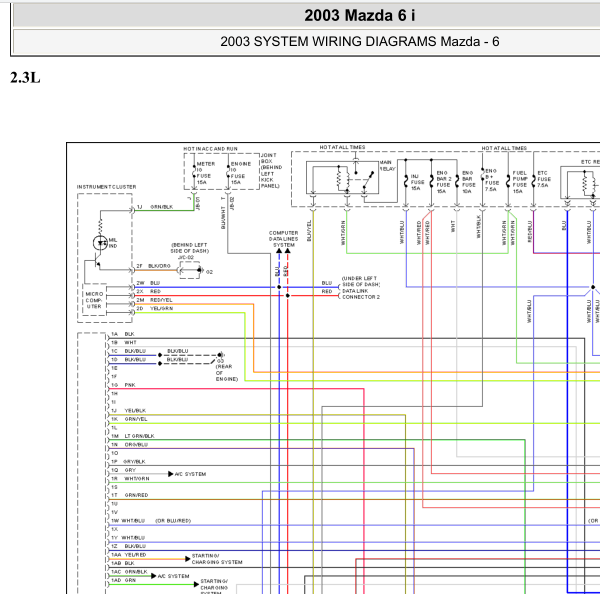
Task: Select the '1B WHT' pin label
Action: point(124,343)
